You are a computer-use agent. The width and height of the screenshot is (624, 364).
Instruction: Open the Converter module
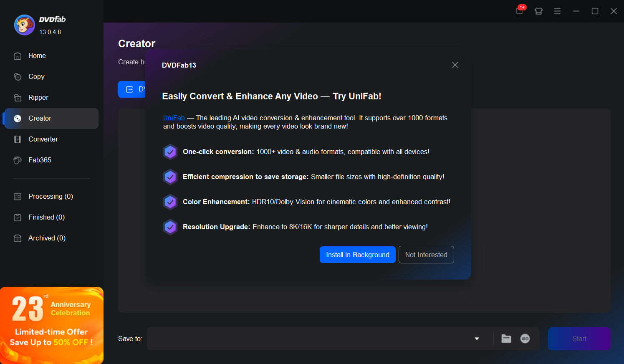[43, 139]
